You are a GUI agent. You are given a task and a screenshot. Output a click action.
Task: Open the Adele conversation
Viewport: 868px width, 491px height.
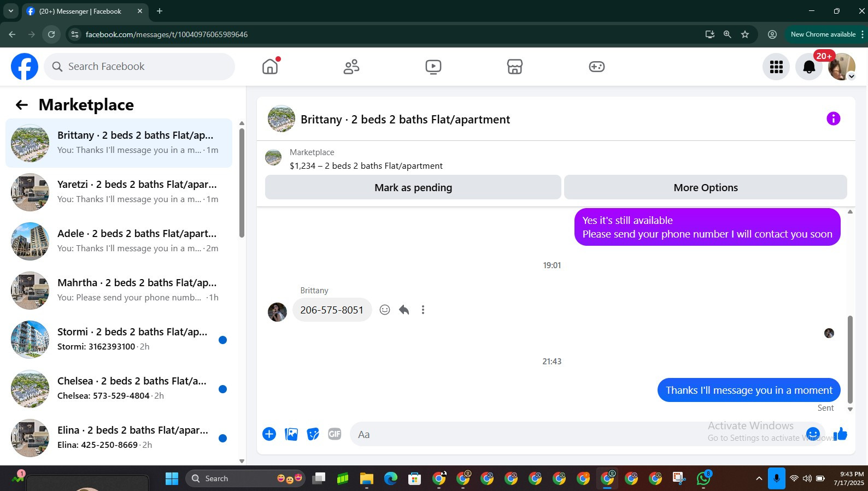[x=119, y=241]
